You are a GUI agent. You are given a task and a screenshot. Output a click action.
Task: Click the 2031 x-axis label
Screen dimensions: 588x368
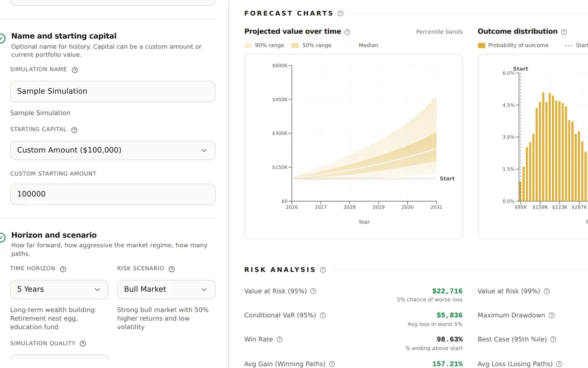click(436, 207)
